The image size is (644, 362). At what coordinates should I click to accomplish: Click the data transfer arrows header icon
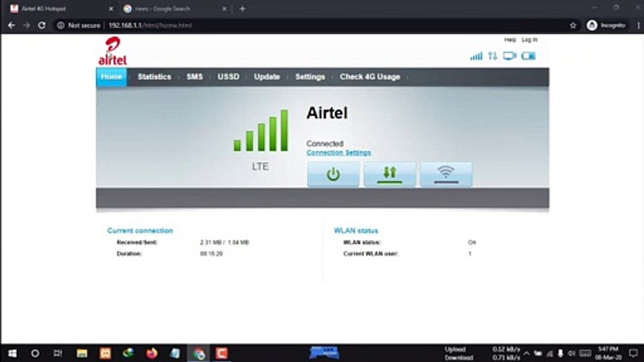tap(493, 56)
